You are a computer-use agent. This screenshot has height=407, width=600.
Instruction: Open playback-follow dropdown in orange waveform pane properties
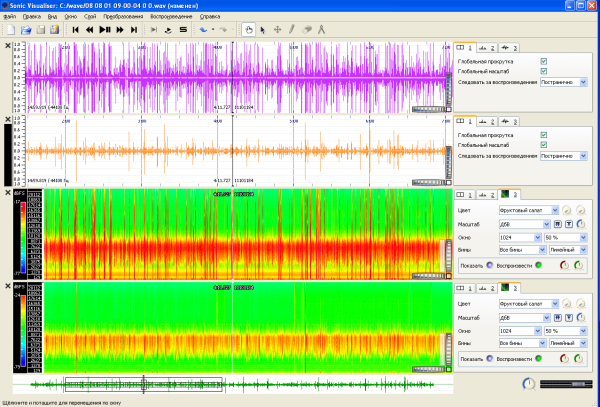tap(564, 156)
